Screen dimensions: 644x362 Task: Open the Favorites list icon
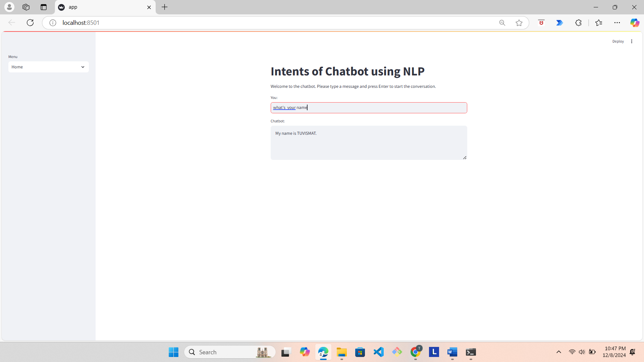click(x=599, y=22)
